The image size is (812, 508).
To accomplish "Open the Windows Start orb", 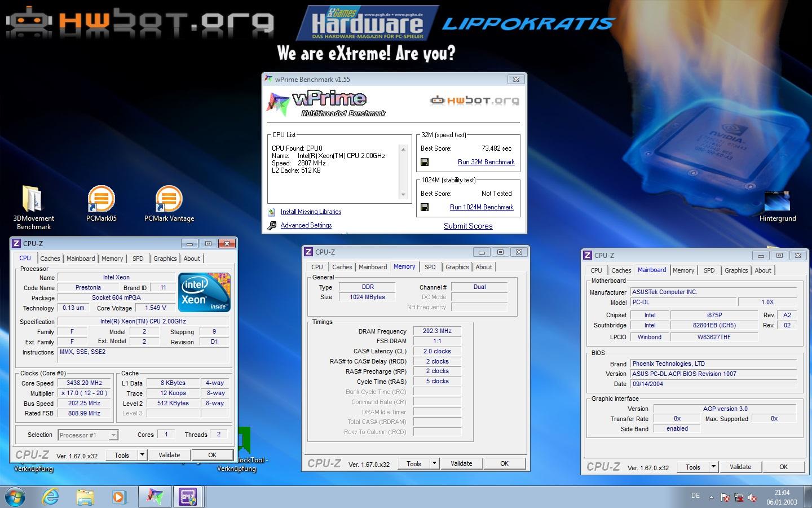I will point(15,497).
